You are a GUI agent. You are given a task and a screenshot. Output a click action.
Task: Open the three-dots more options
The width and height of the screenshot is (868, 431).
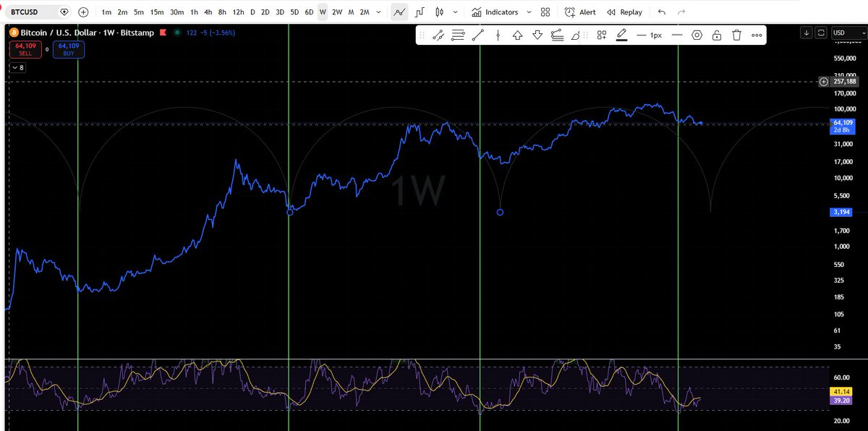757,35
